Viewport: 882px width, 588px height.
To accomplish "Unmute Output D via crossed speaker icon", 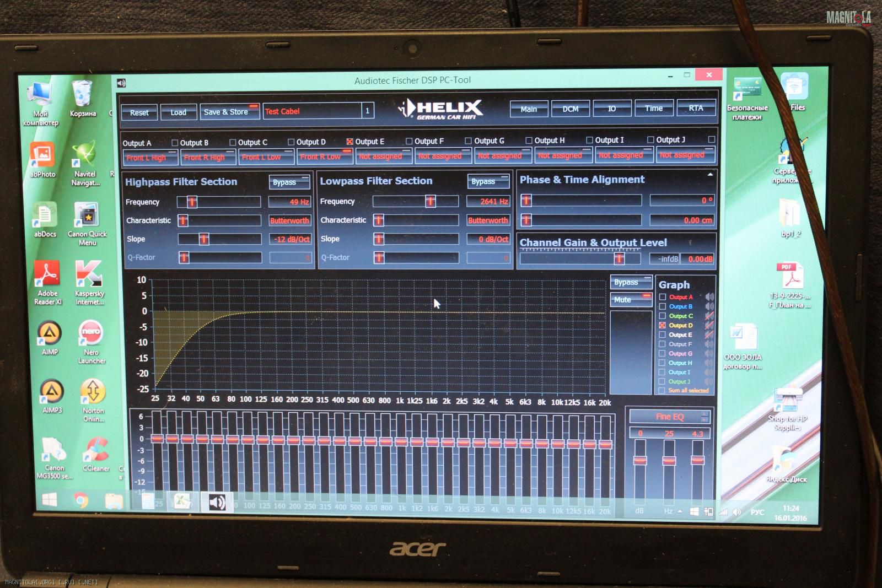I will [x=709, y=325].
